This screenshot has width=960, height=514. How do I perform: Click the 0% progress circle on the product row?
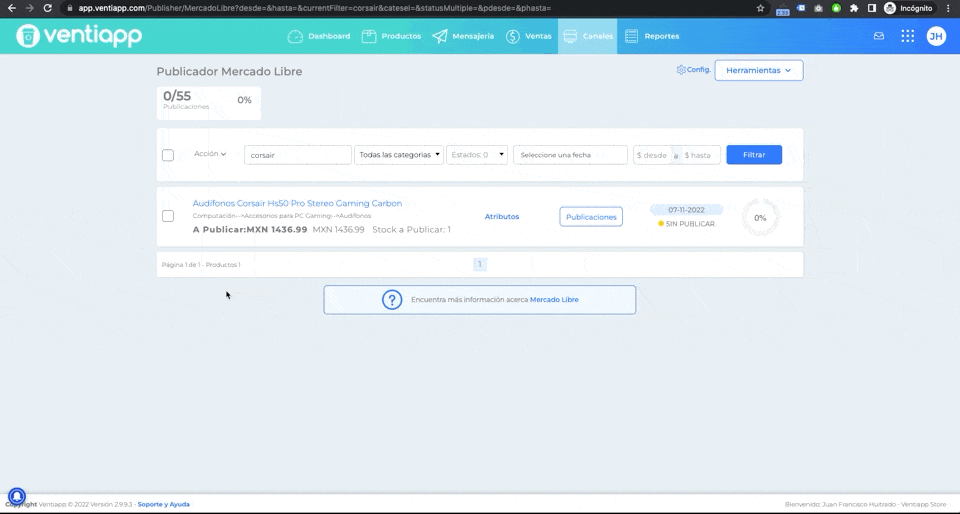point(760,218)
